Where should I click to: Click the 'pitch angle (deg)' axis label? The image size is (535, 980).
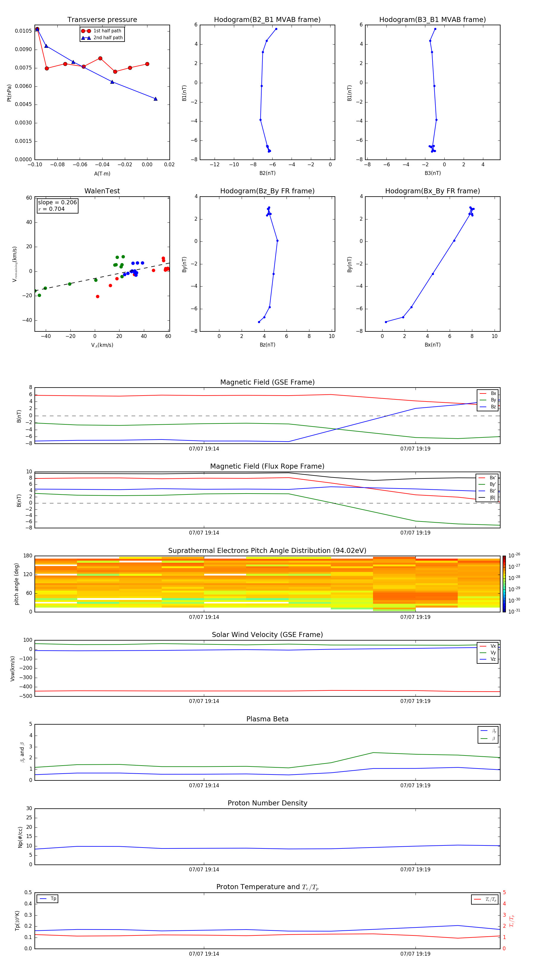pos(17,584)
